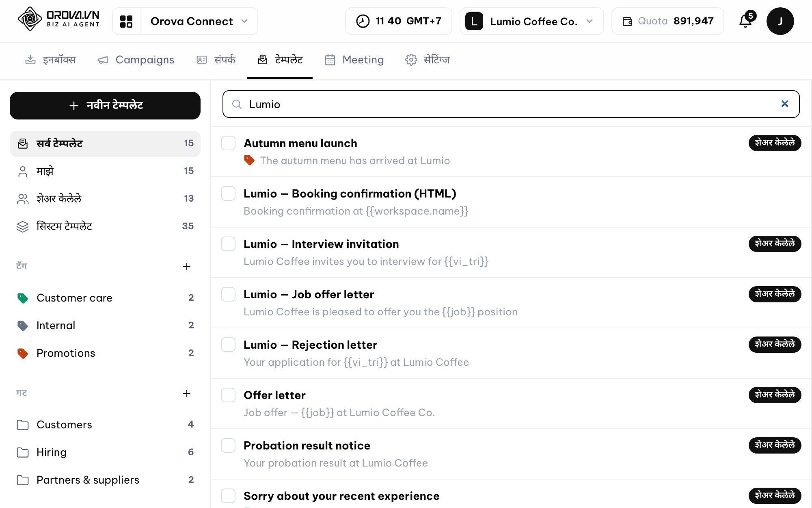Click the Quota wallet icon

coord(627,21)
